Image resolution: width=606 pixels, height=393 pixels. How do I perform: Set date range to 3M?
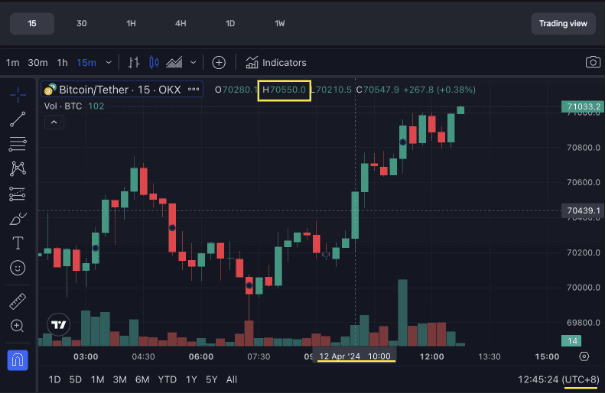[x=119, y=379]
